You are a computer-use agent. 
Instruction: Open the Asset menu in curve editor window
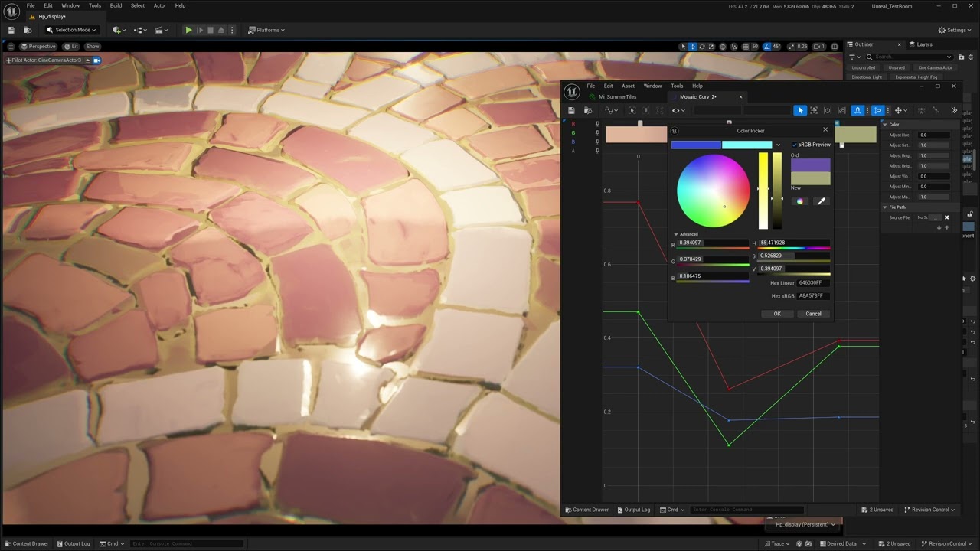(628, 86)
